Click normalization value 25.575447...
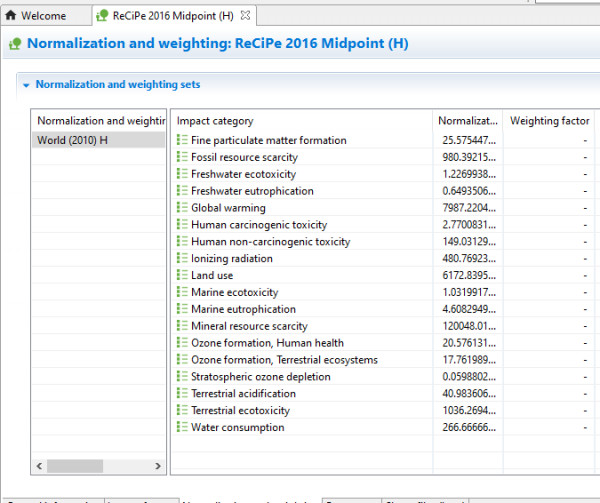This screenshot has width=600, height=503. [469, 140]
